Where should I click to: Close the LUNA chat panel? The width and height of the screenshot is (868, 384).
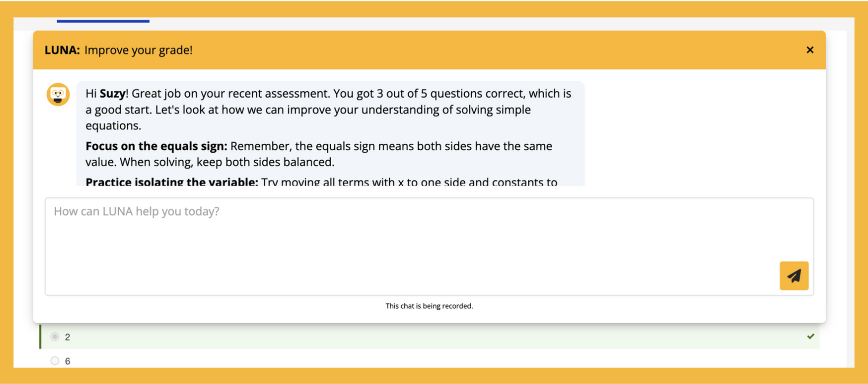point(810,50)
